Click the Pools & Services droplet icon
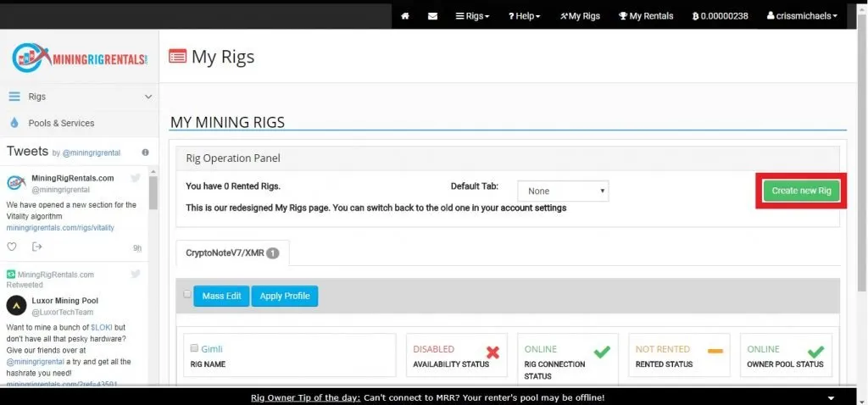This screenshot has width=868, height=405. coord(14,123)
